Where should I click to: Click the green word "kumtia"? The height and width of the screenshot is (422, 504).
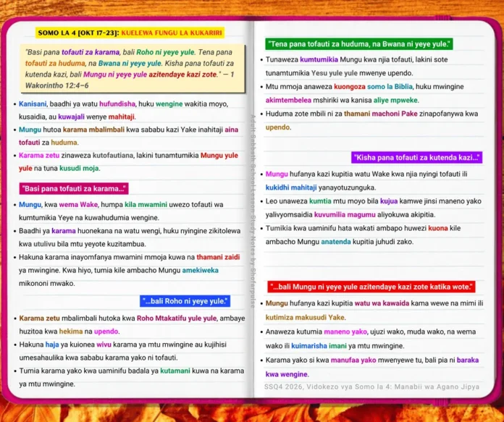tap(320, 201)
